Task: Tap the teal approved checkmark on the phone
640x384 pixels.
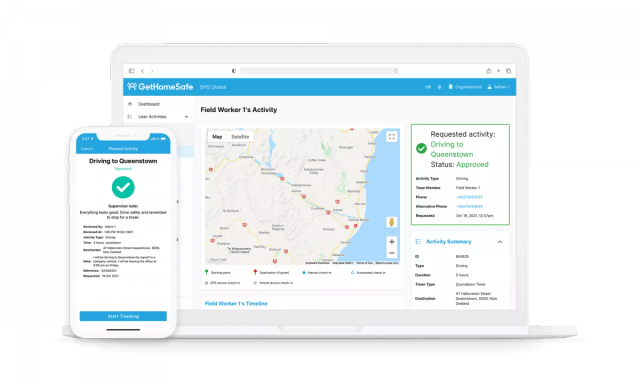Action: [123, 187]
